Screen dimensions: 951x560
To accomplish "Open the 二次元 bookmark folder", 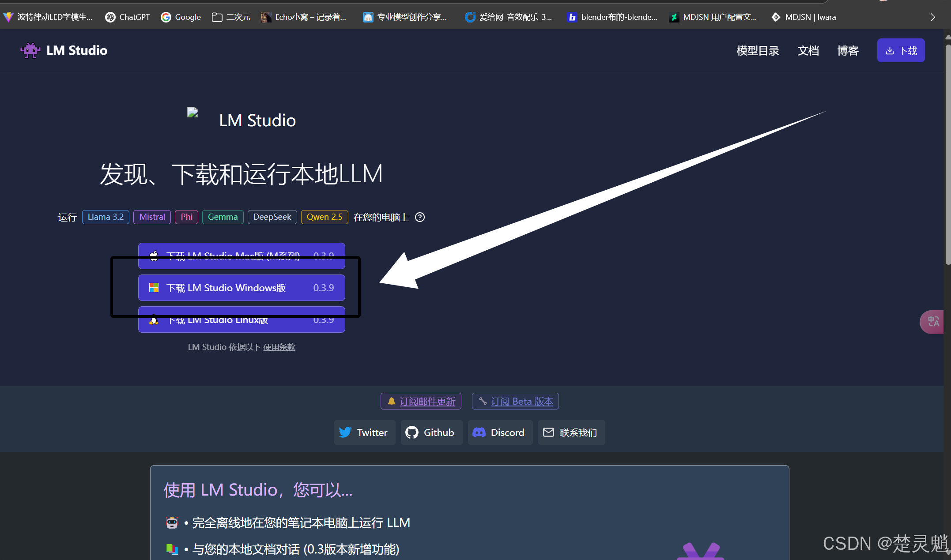I will point(231,17).
